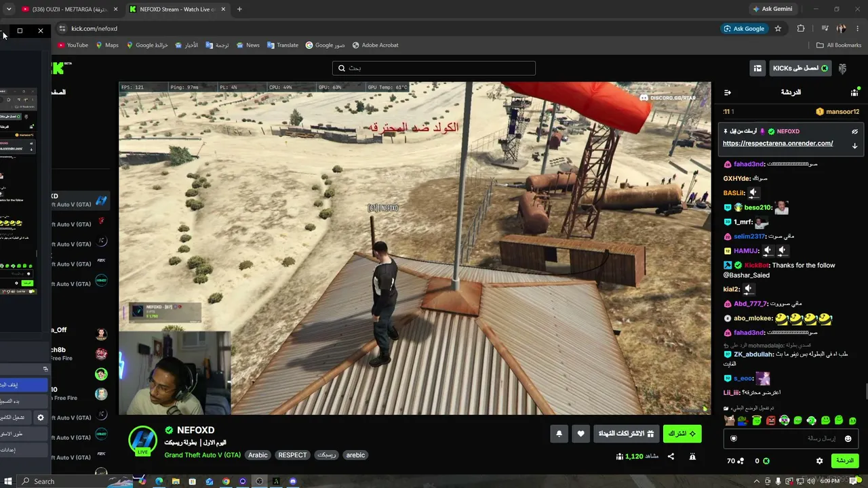Viewport: 868px width, 488px height.
Task: Open the Translate bookmark
Action: [282, 45]
